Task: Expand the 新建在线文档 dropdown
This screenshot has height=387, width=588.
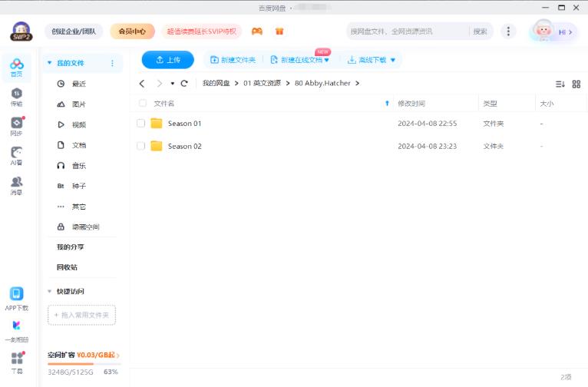Action: point(327,60)
